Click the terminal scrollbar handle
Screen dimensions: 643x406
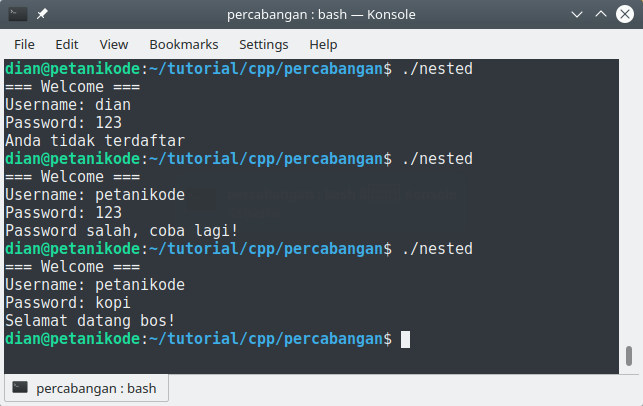point(629,356)
